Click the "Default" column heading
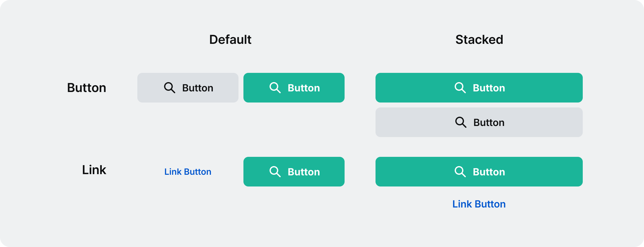Image resolution: width=644 pixels, height=247 pixels. point(230,40)
